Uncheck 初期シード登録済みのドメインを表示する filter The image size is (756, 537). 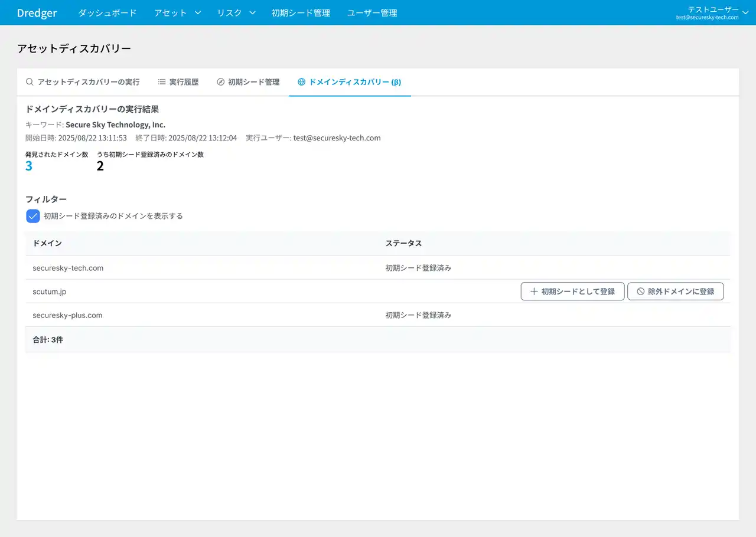(32, 216)
